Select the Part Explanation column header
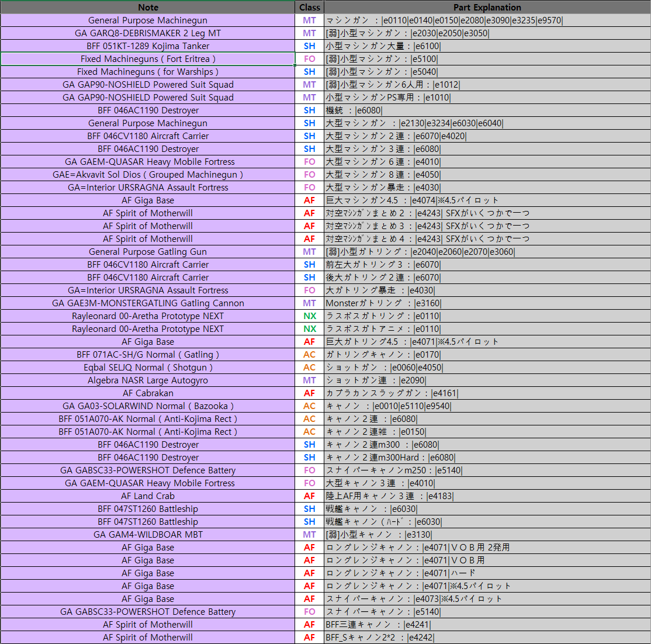Screen dimensions: 651x644 (x=487, y=7)
